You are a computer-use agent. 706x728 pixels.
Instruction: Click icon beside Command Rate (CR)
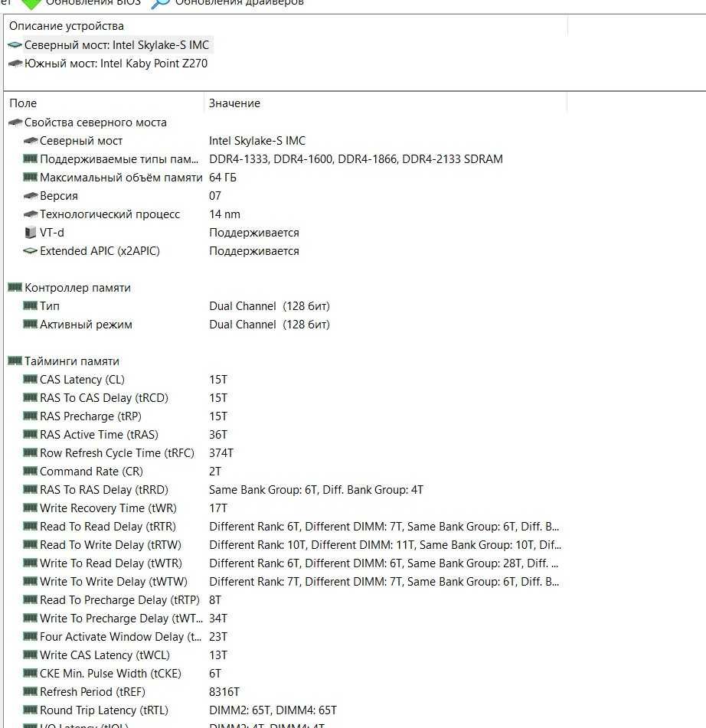(x=30, y=472)
